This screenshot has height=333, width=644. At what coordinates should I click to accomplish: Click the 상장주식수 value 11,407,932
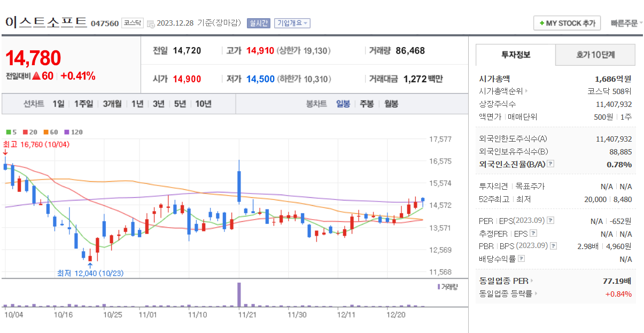(614, 104)
